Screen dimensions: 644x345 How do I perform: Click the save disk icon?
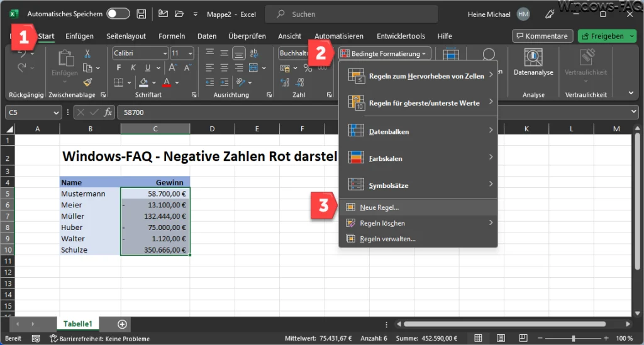[x=142, y=14]
